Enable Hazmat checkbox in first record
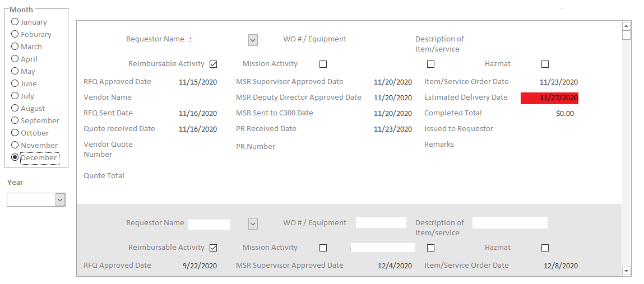 click(x=545, y=64)
